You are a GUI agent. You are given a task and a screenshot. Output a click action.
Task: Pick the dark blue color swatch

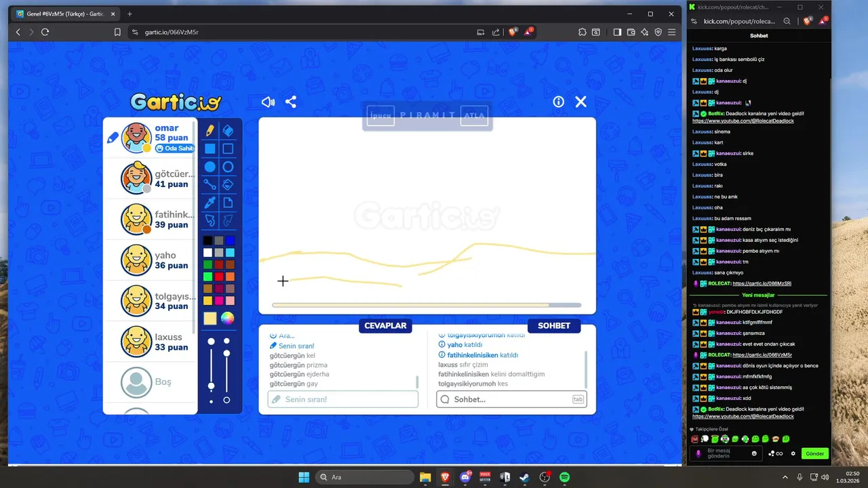point(230,241)
